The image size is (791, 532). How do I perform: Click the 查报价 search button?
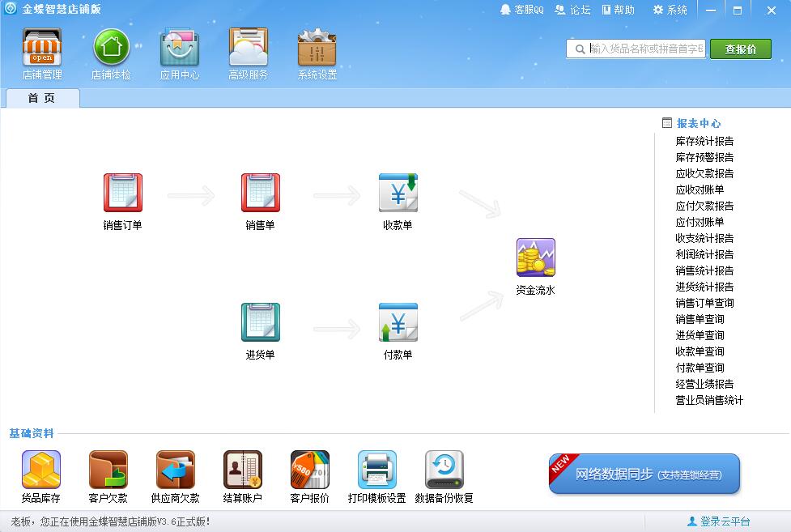741,49
